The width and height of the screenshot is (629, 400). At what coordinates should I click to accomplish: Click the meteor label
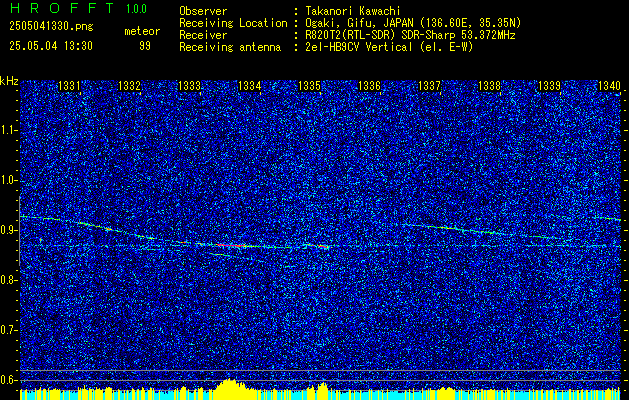tap(142, 31)
